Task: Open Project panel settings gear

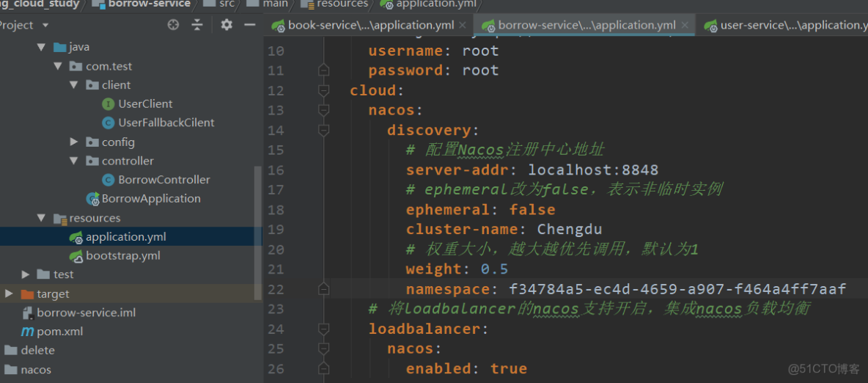Action: pos(227,25)
